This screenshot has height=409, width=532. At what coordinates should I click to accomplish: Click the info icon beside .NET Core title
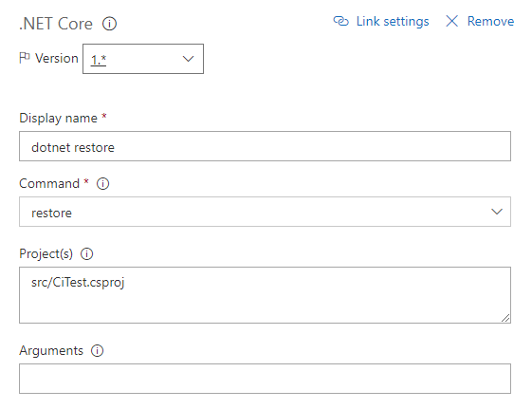tap(109, 24)
